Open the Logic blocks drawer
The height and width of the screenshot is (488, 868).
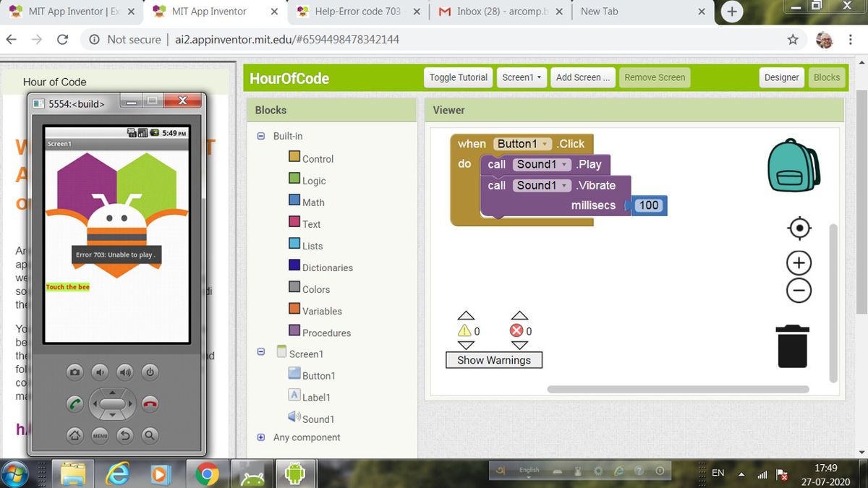point(311,180)
